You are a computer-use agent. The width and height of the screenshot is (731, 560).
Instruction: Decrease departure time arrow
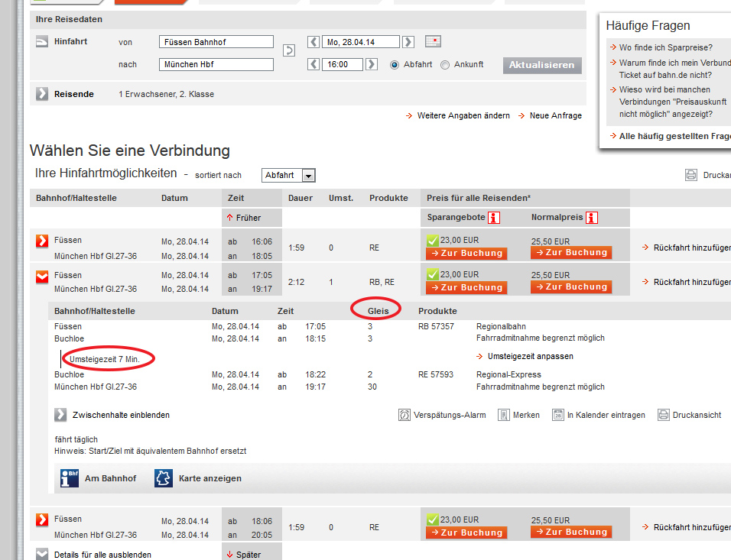(x=314, y=64)
